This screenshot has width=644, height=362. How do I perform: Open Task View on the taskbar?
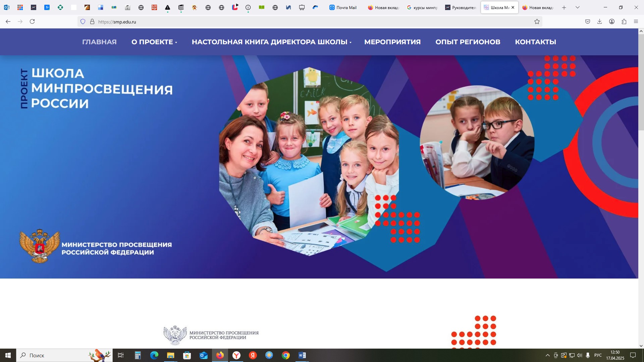coord(121,355)
